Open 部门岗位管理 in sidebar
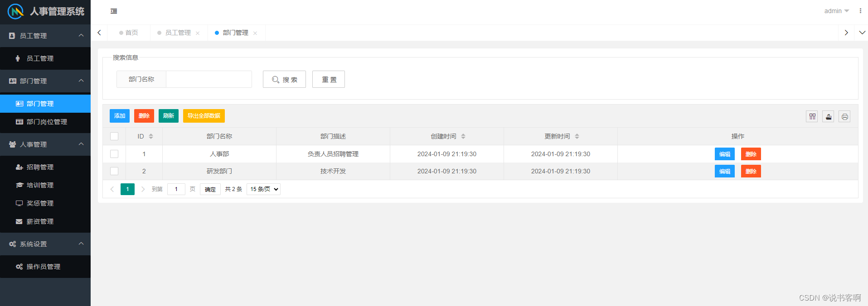The width and height of the screenshot is (868, 306). click(x=45, y=122)
